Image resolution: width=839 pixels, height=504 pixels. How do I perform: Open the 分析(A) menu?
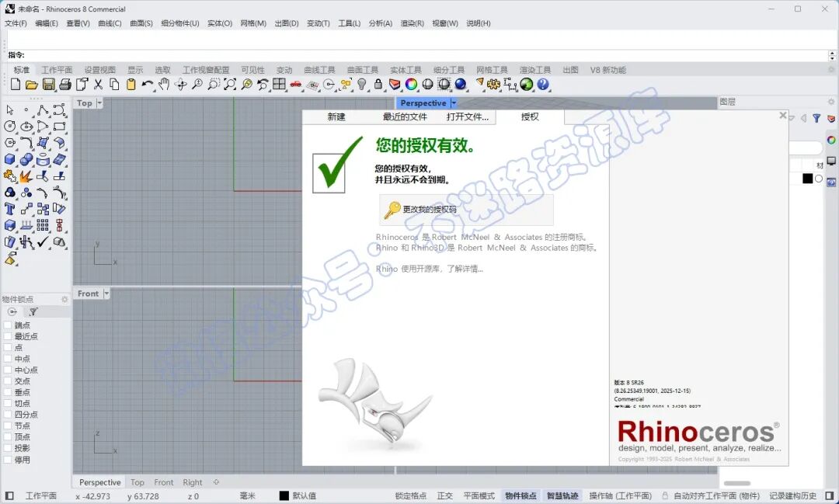click(x=381, y=23)
